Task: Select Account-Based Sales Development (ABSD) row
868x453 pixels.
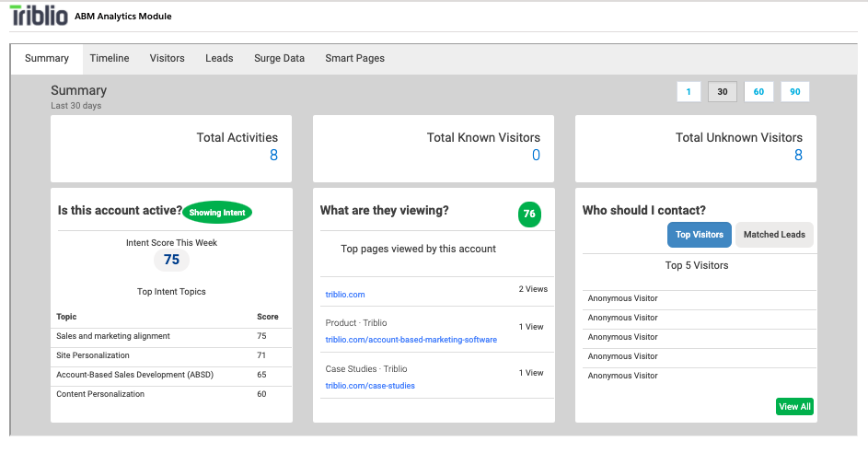Action: pyautogui.click(x=171, y=375)
